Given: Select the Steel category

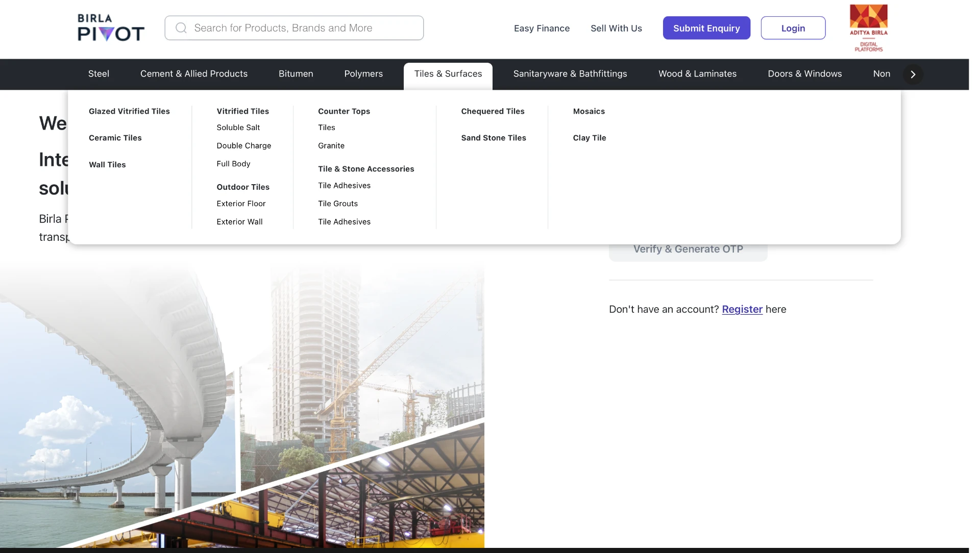Looking at the screenshot, I should coord(99,74).
